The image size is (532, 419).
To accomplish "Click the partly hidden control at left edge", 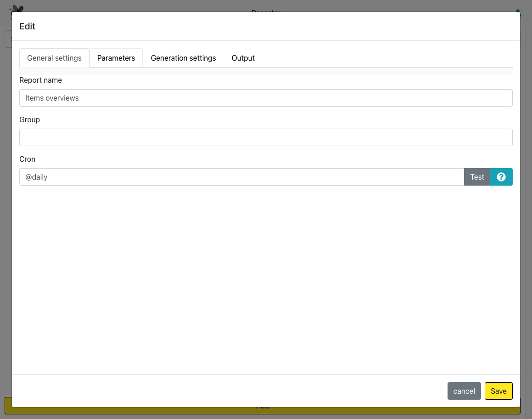I will point(8,39).
